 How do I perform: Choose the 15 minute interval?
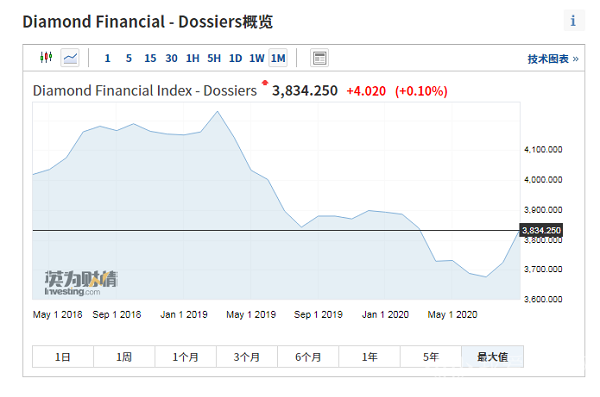point(150,58)
